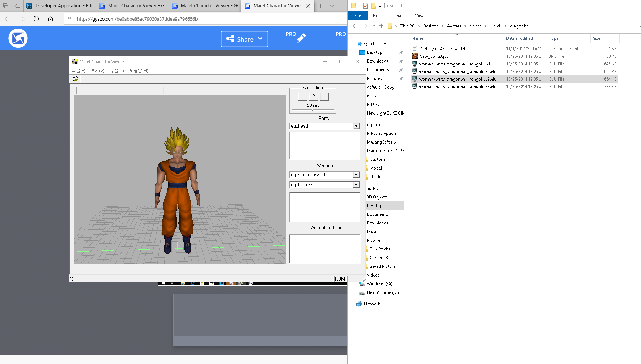Go to browser home page

coord(51,19)
